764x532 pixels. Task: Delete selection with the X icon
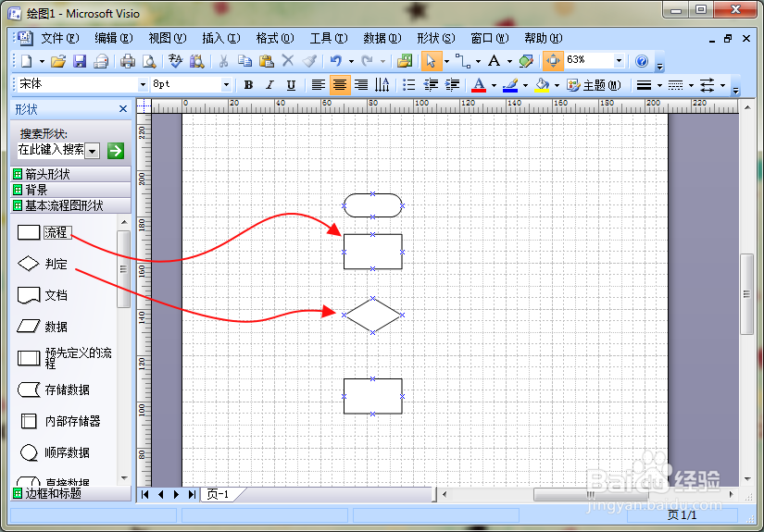coord(288,61)
